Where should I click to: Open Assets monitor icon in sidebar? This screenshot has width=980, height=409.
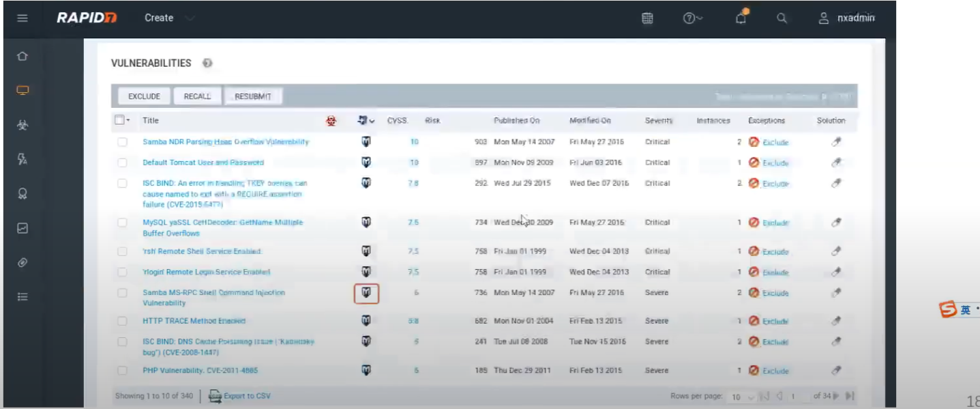[23, 90]
